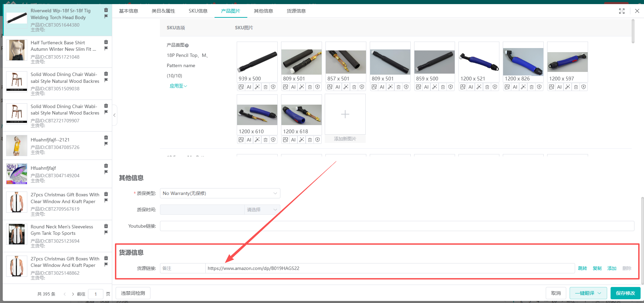Click 添加 to add another source link
The image size is (644, 303).
point(612,268)
